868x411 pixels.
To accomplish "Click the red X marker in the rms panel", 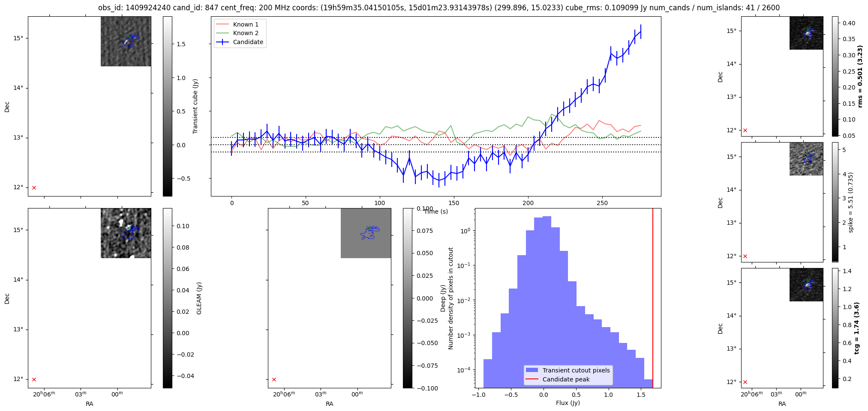I will [745, 130].
